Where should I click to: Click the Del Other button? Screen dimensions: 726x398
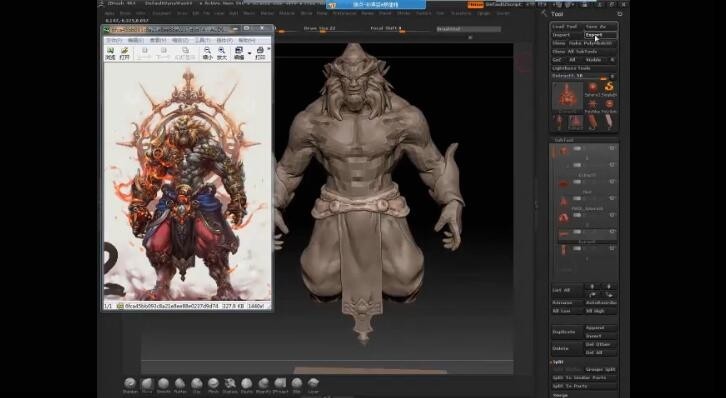(x=601, y=344)
